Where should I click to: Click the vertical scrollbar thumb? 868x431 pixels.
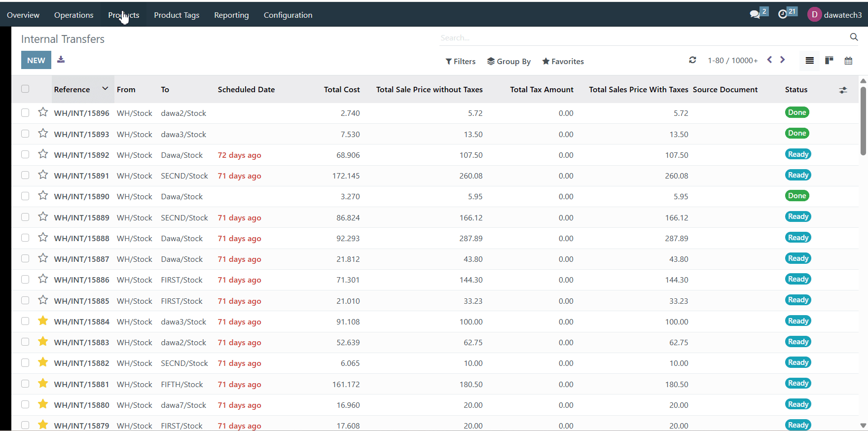863,121
